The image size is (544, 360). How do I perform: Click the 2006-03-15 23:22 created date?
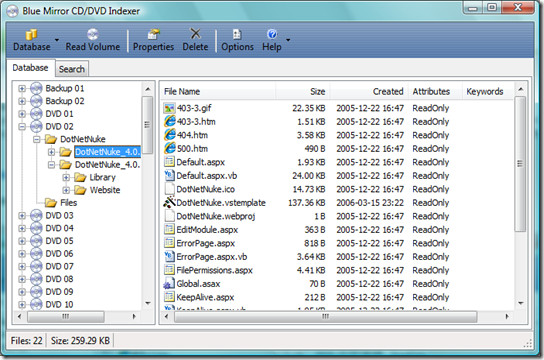[370, 203]
